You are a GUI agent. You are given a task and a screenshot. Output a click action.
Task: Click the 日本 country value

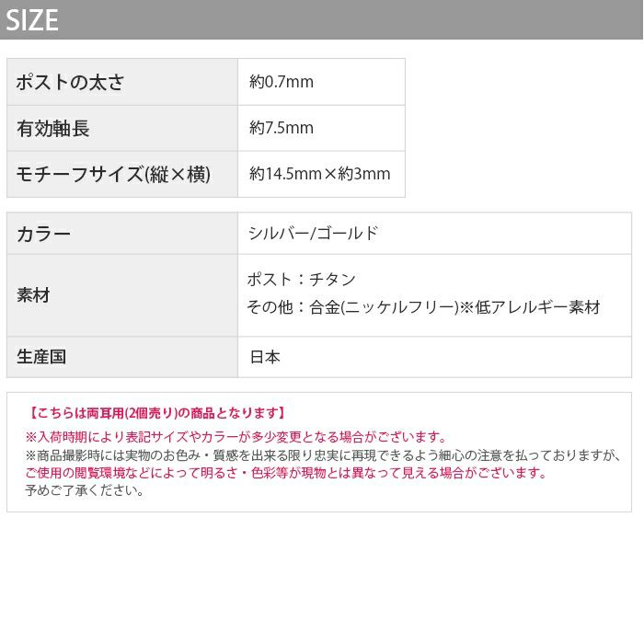(x=265, y=357)
